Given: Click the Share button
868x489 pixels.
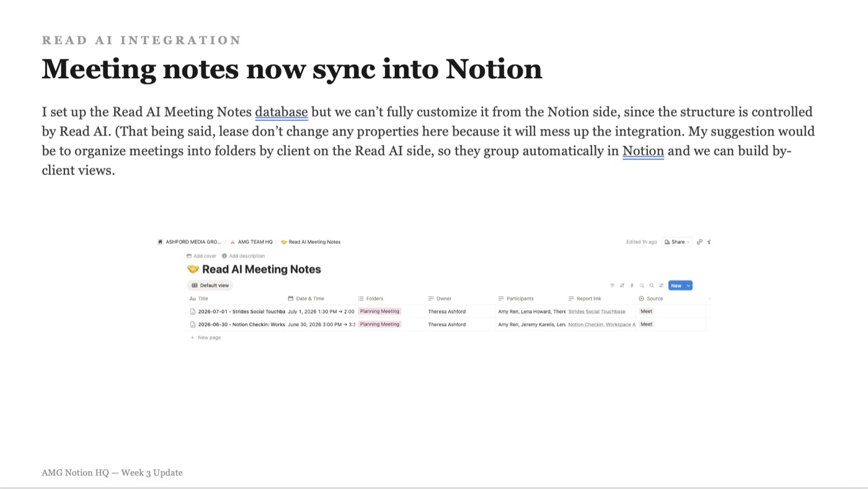Looking at the screenshot, I should coord(677,242).
